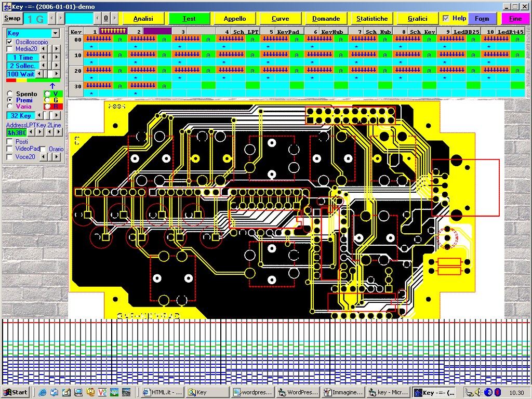Open Internet Explorer from quick launch
532x399 pixels.
[x=43, y=392]
